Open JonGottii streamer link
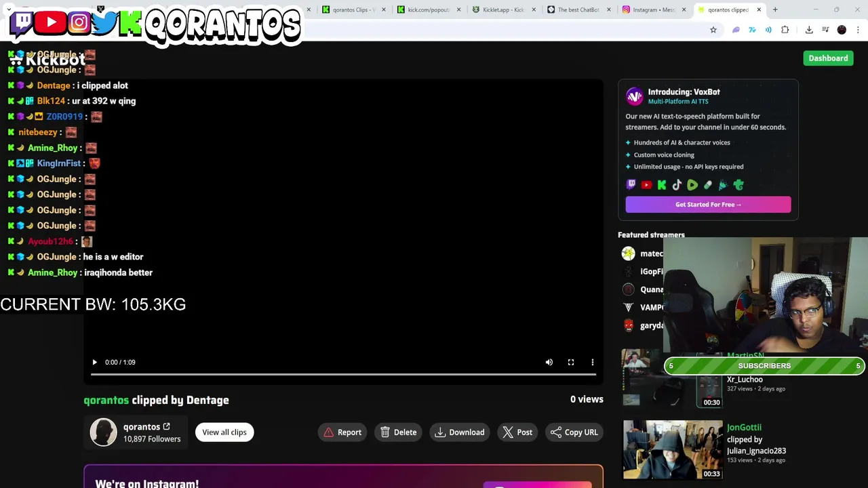Screen dimensions: 868x488 744,428
